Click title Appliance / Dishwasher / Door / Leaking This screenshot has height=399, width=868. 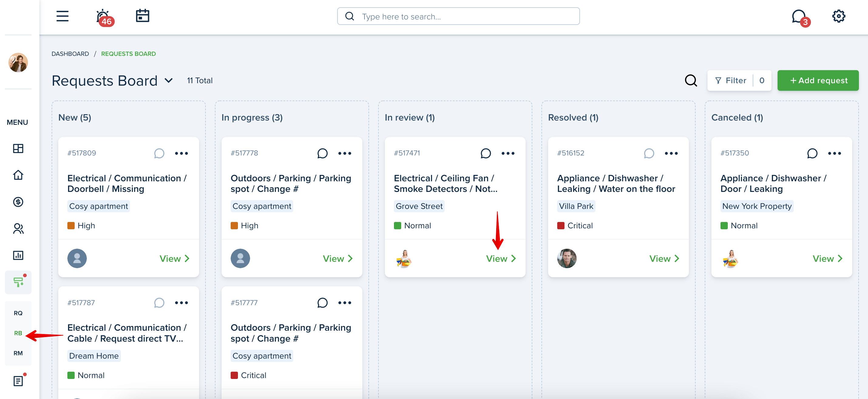[773, 184]
